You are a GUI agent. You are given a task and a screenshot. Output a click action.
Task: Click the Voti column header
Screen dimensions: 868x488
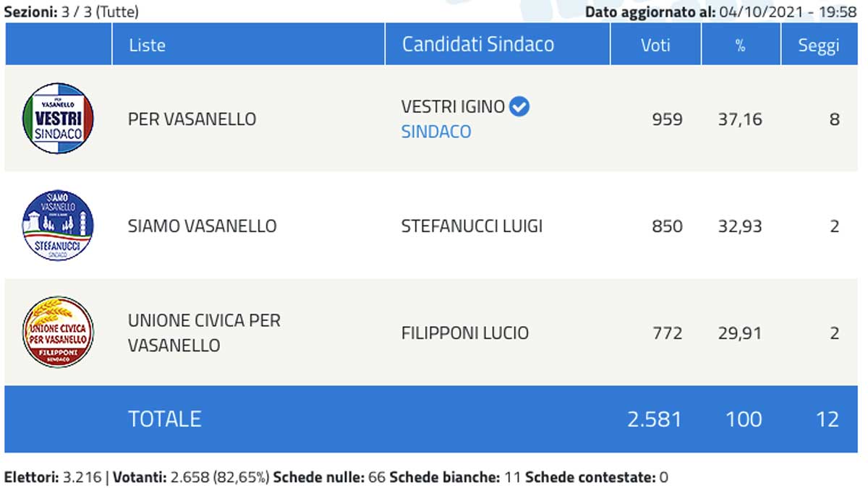[x=655, y=45]
